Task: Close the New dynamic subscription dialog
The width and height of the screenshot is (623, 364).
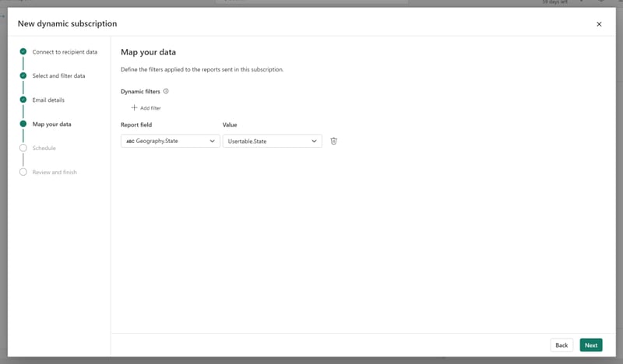Action: (x=599, y=24)
